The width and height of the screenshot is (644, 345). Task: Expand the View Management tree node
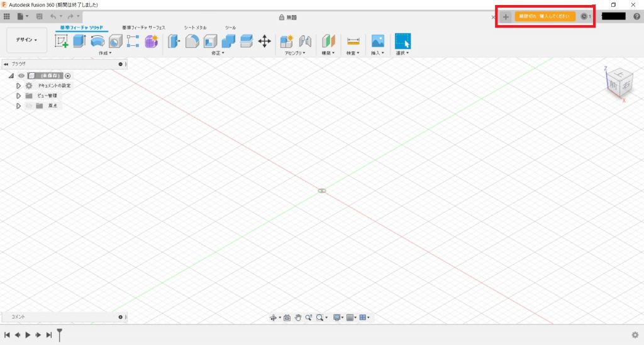18,96
